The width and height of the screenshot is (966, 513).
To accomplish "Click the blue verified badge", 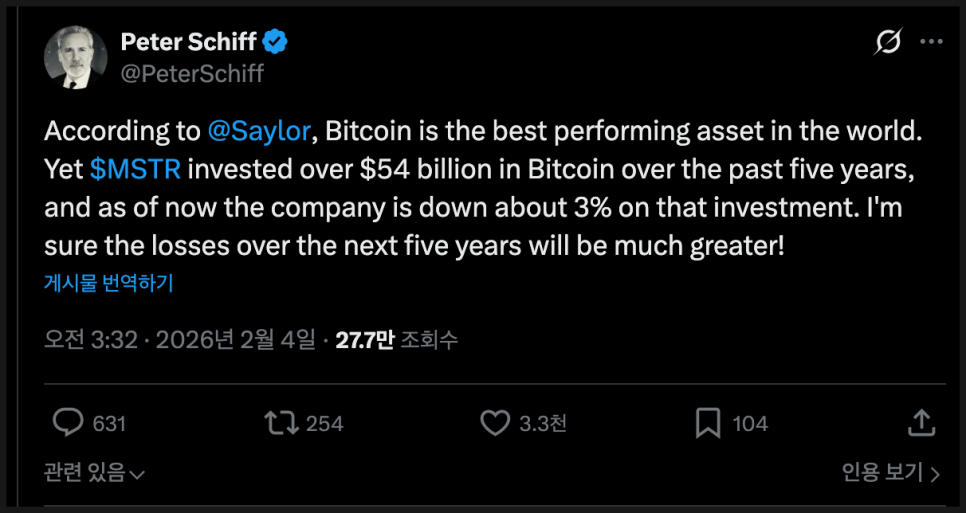I will pyautogui.click(x=276, y=42).
